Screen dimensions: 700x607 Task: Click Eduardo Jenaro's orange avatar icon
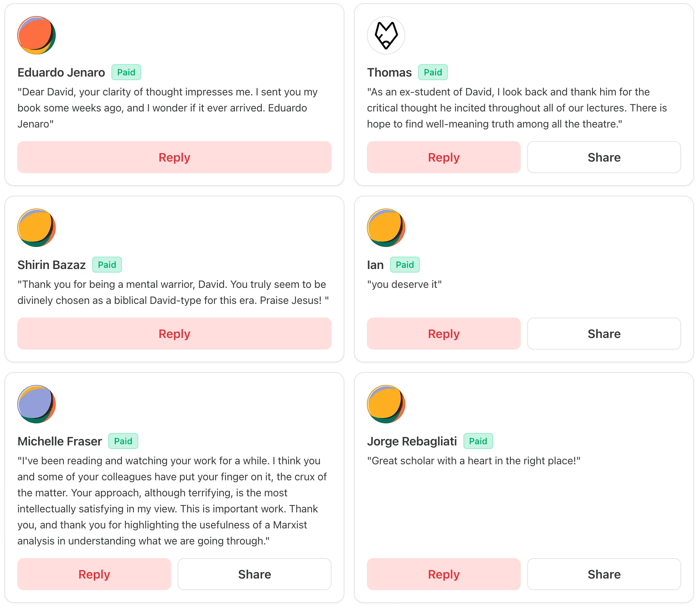click(36, 35)
